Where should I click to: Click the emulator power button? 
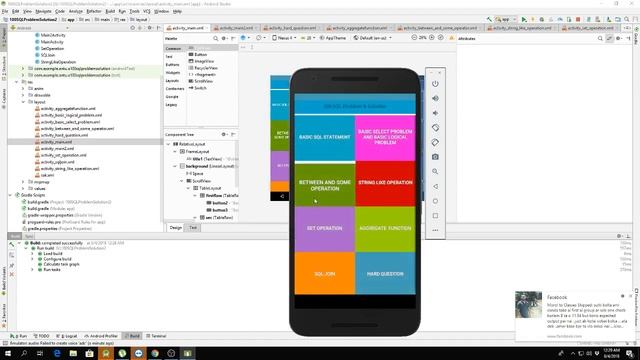tap(435, 84)
